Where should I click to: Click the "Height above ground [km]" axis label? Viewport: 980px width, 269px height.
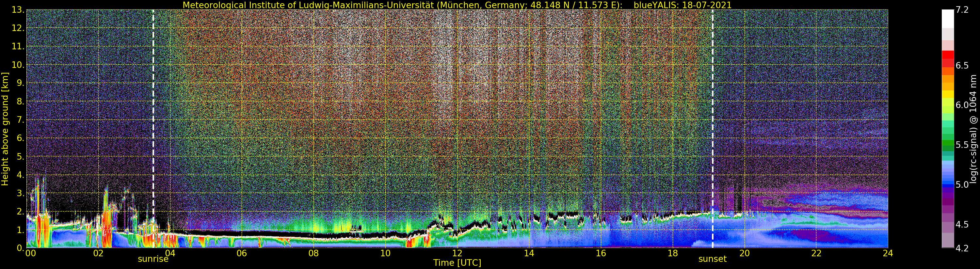[x=5, y=129]
